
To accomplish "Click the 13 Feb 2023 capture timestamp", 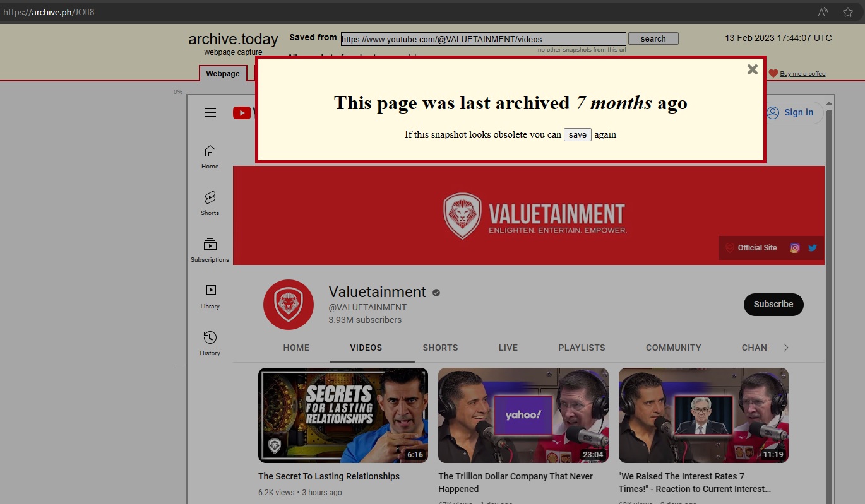I will point(778,38).
